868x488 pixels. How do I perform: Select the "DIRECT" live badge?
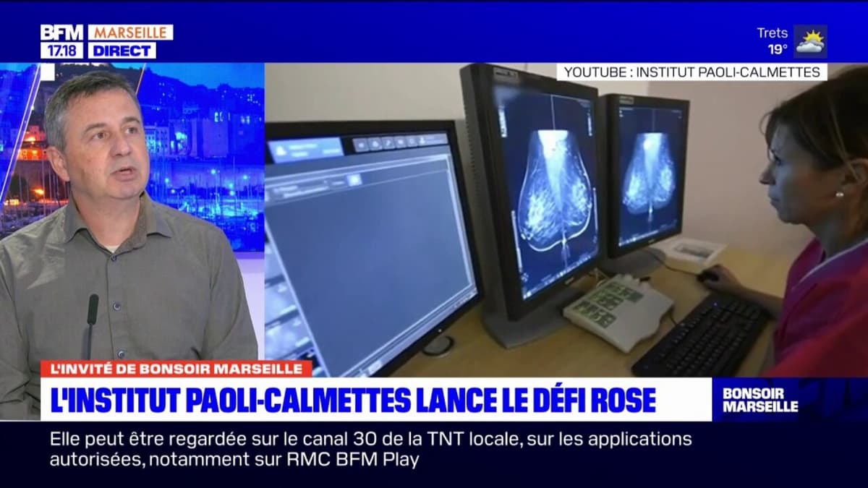pos(122,51)
